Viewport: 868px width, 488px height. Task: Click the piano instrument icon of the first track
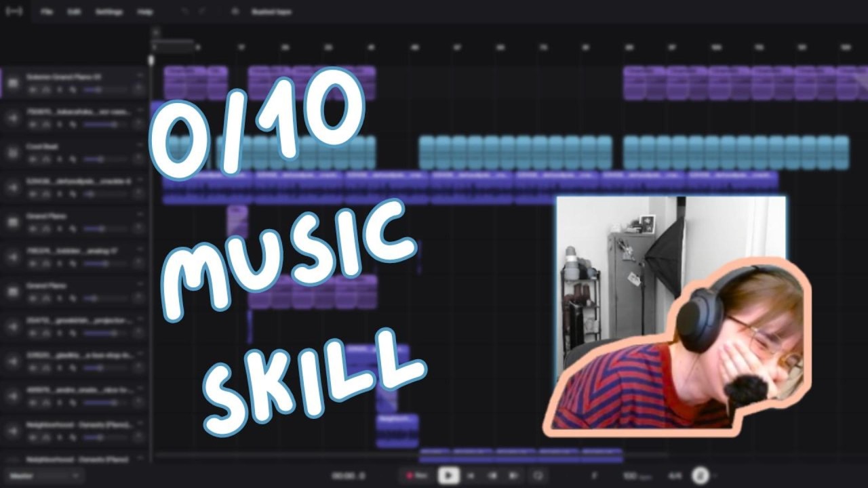[12, 83]
